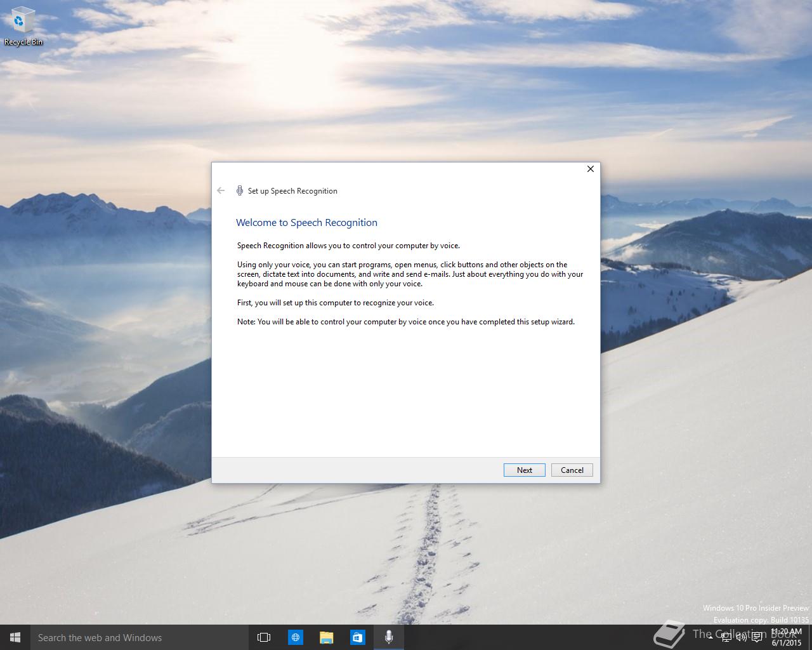Click the 'Note: You will be able' line

[x=406, y=322]
